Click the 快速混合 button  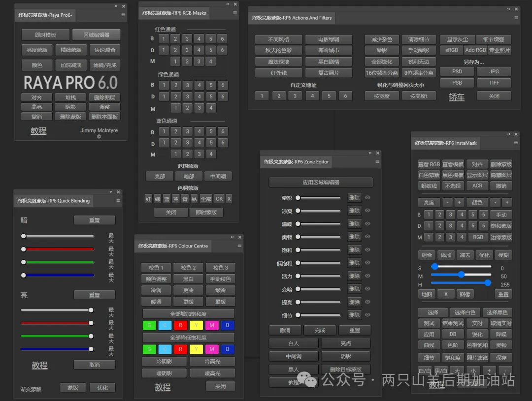click(105, 50)
